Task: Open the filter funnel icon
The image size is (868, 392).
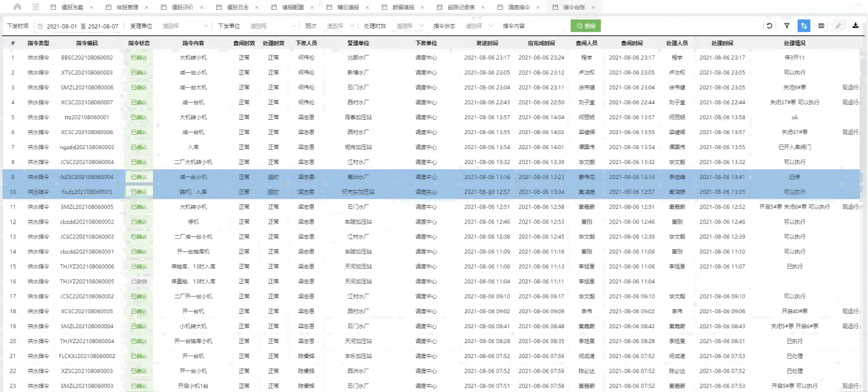Action: pos(787,26)
